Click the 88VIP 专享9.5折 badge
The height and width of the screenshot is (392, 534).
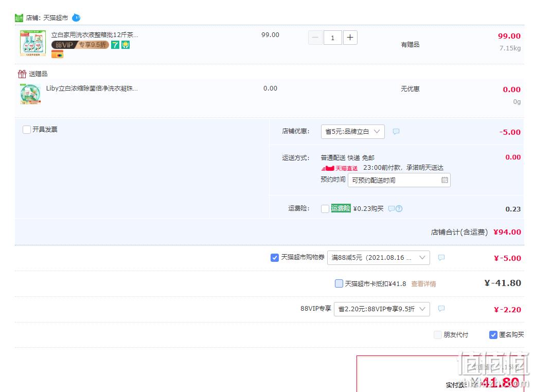click(80, 45)
